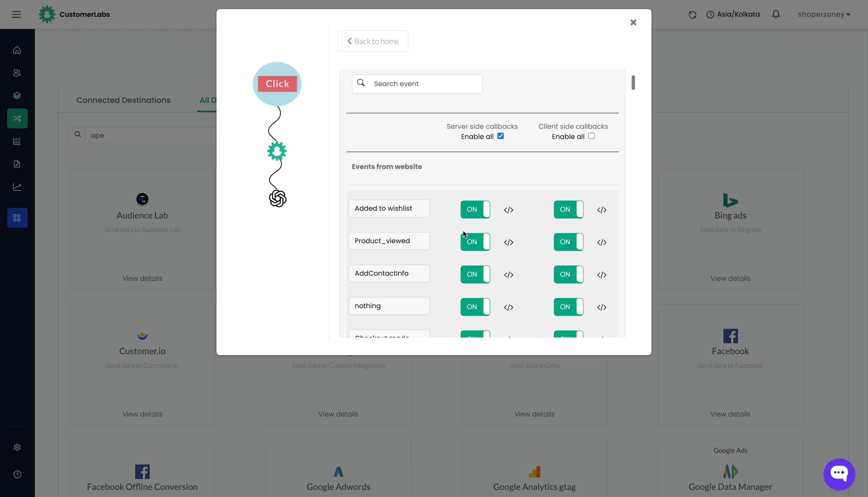
Task: Click the Back to home button
Action: tap(373, 41)
